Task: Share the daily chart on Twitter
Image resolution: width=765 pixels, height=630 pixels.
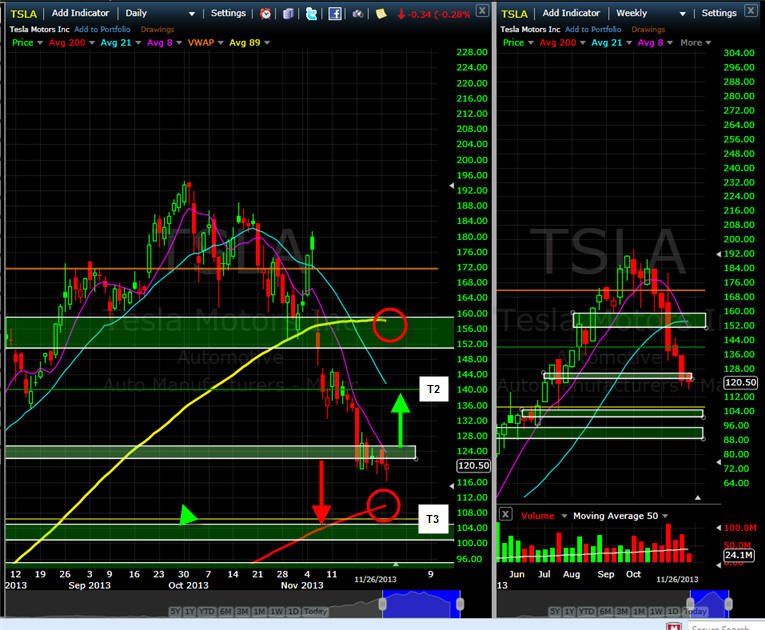Action: (x=311, y=14)
